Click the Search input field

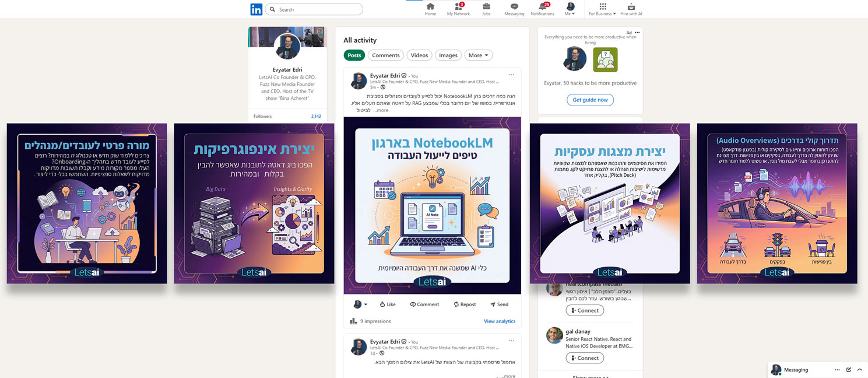coord(318,9)
